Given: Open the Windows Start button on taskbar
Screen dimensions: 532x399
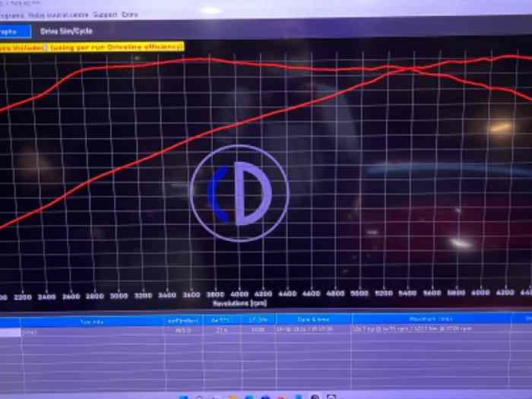Looking at the screenshot, I should (x=183, y=397).
